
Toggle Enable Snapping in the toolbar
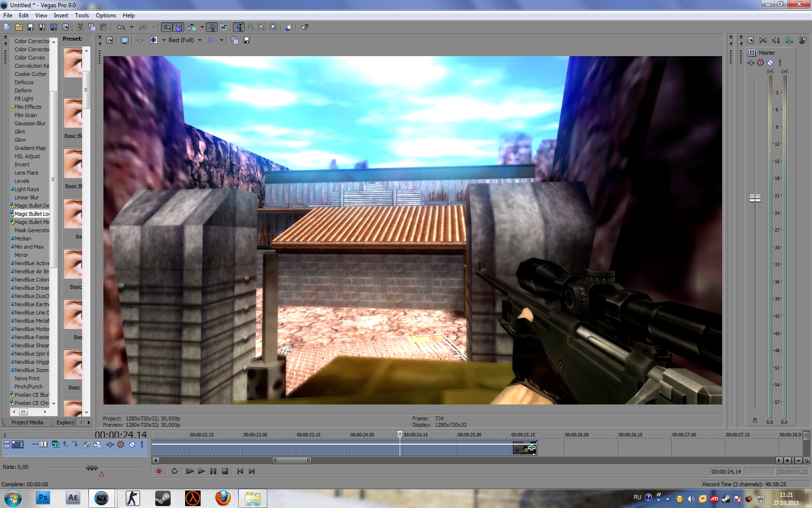167,27
